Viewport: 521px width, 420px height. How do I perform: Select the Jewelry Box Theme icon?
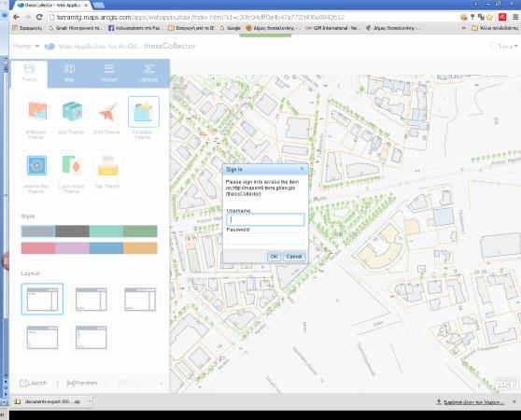36,165
